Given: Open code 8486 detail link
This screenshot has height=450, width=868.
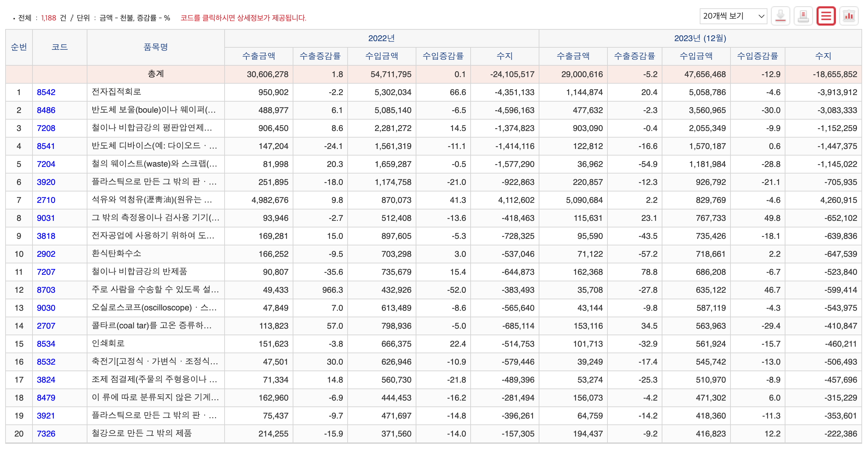Looking at the screenshot, I should coord(46,110).
